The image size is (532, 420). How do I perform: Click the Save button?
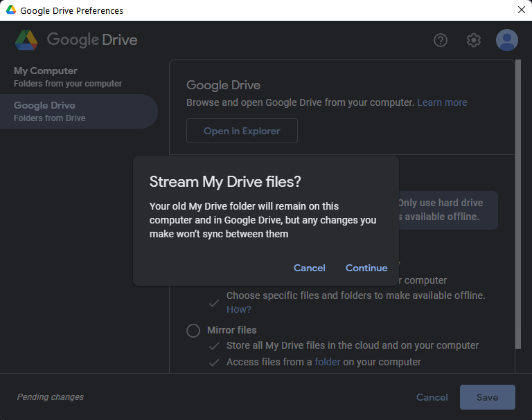(x=488, y=397)
